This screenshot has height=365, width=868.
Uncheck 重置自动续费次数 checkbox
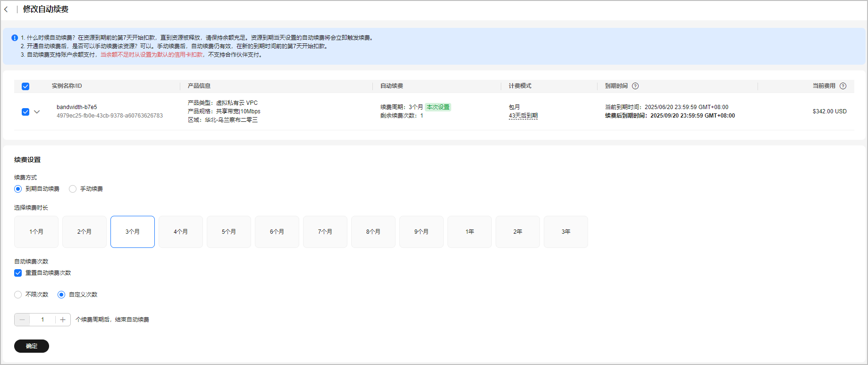[x=18, y=273]
